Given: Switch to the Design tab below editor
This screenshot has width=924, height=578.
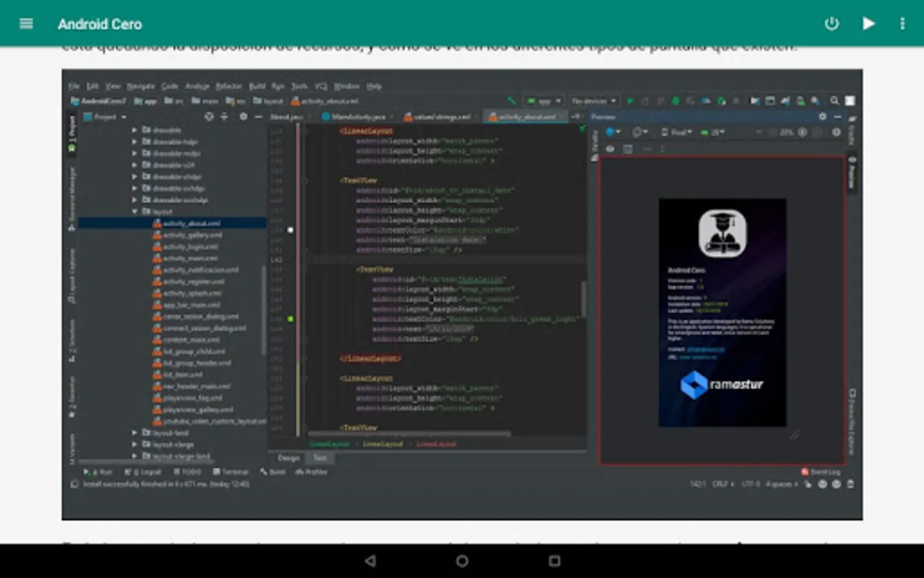Looking at the screenshot, I should pos(288,458).
